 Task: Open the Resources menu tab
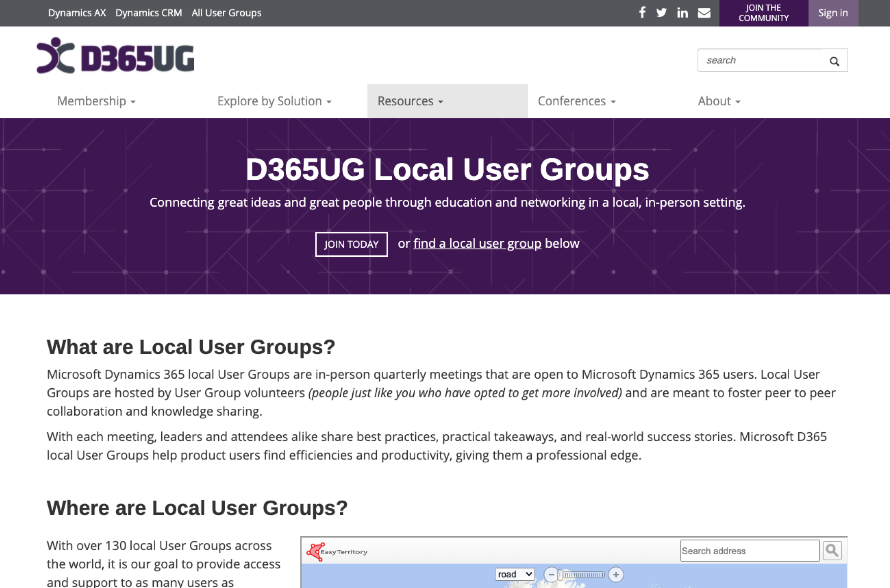(410, 101)
